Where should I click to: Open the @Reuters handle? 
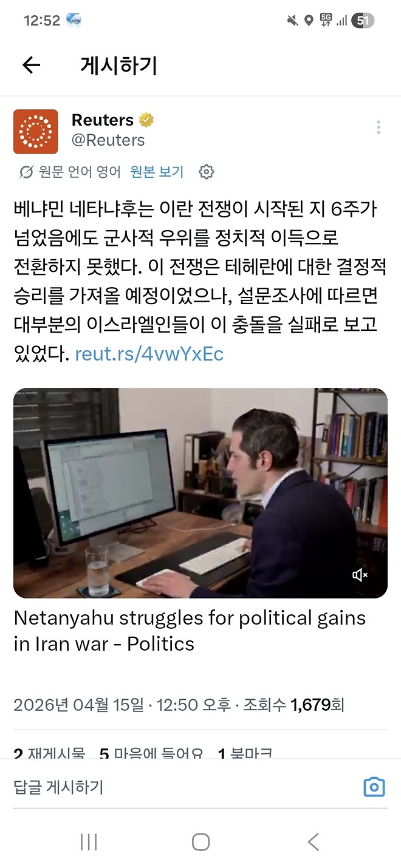point(108,140)
